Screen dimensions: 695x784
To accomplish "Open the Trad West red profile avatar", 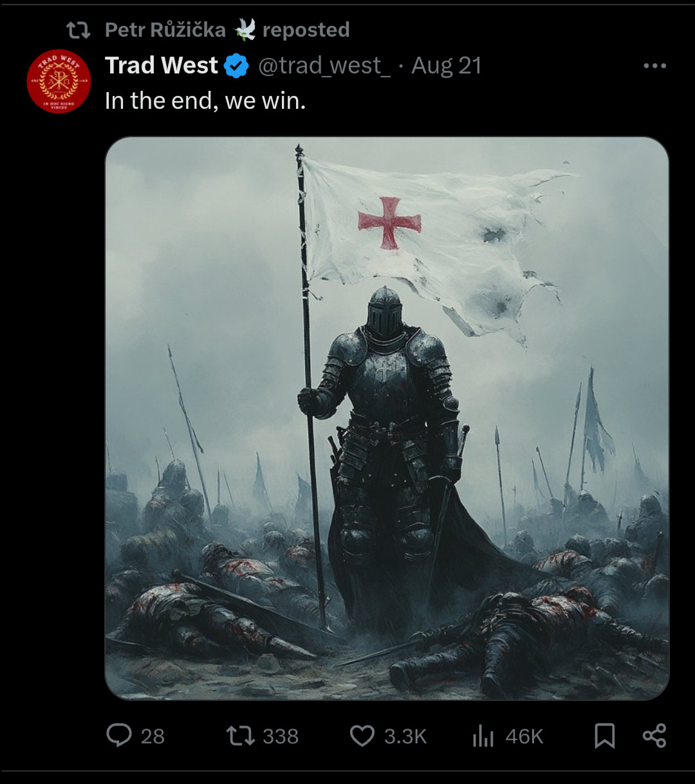I will point(59,81).
